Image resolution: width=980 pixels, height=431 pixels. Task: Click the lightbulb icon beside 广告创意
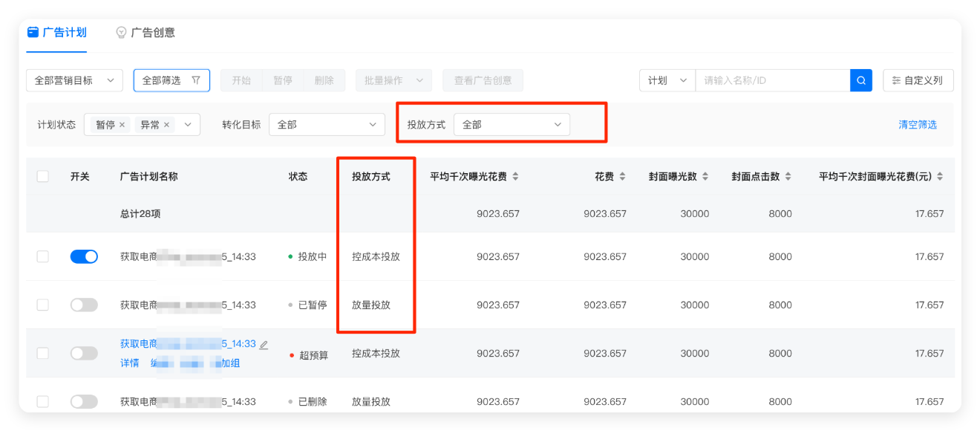[x=121, y=33]
